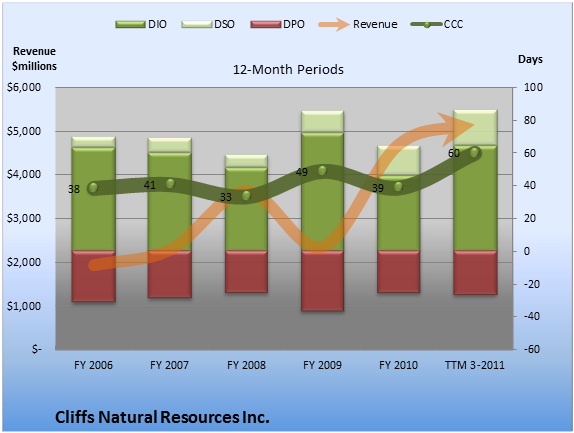Click the $5,000 left axis value

(24, 131)
